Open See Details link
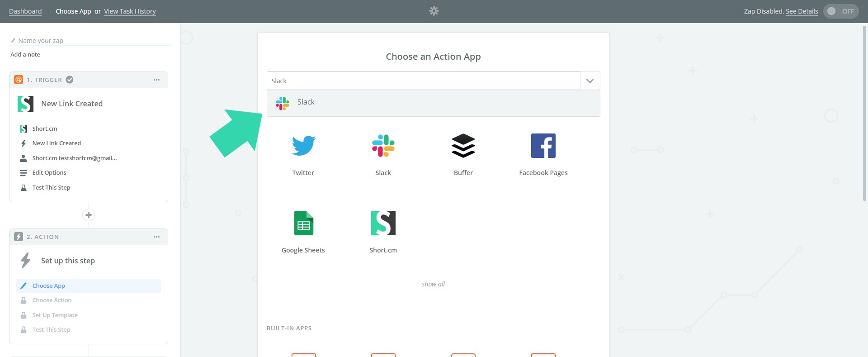Viewport: 868px width, 357px height. tap(802, 11)
